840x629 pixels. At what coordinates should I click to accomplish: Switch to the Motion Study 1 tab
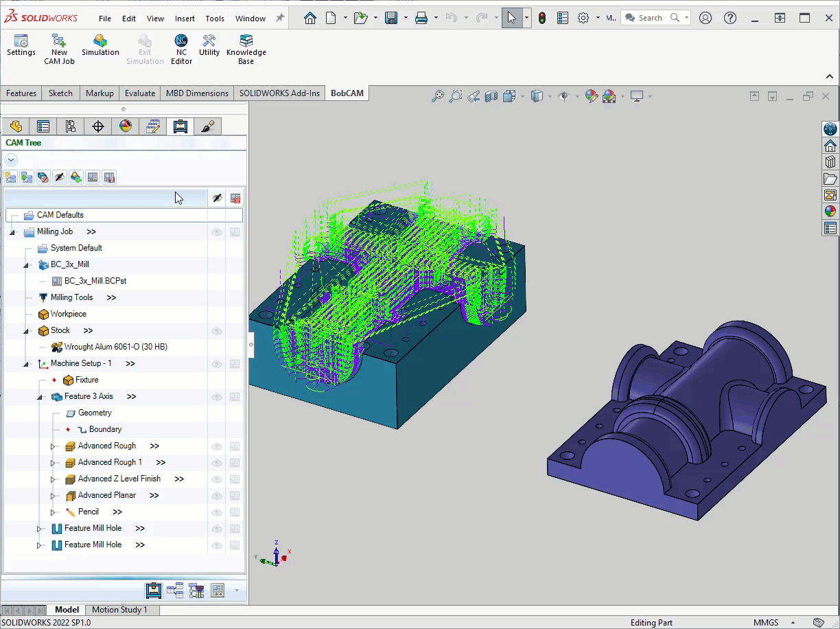pyautogui.click(x=119, y=610)
